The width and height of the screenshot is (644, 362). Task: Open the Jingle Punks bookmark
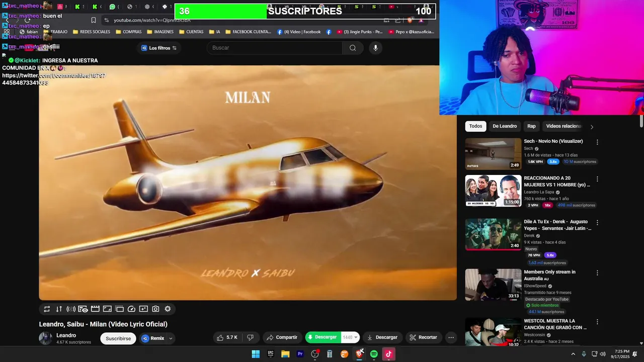[x=360, y=32]
